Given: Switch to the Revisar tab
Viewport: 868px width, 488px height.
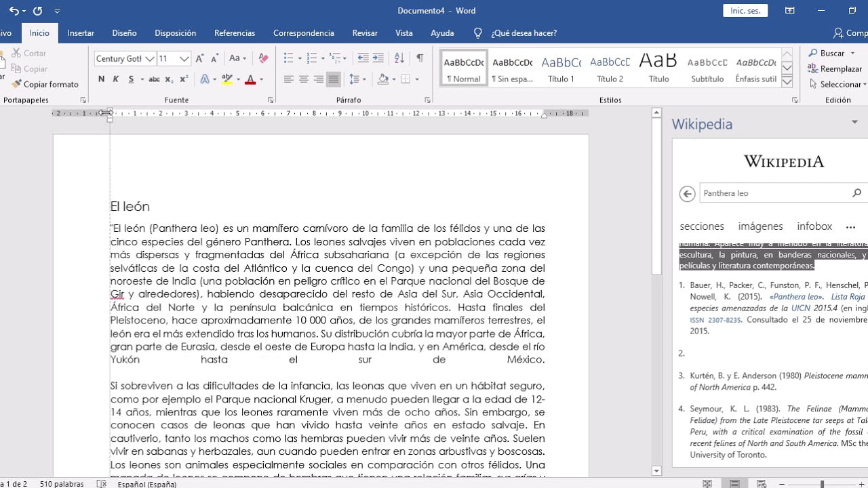Looking at the screenshot, I should [365, 33].
